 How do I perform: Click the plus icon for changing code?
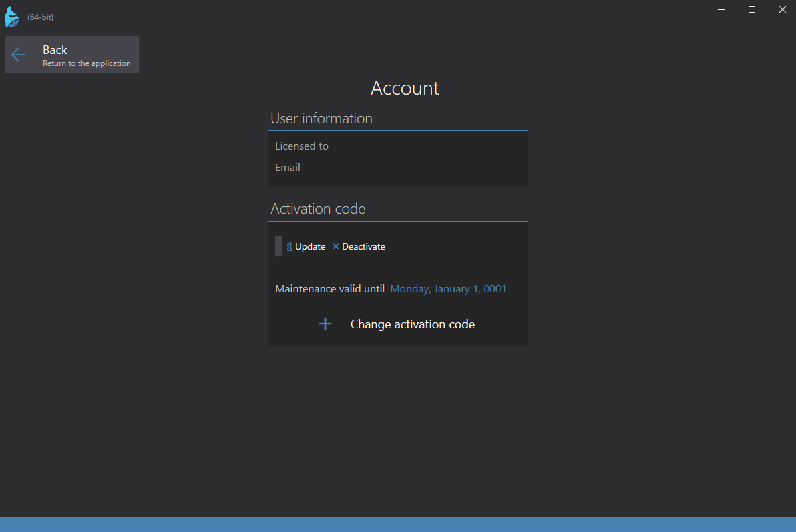[325, 324]
